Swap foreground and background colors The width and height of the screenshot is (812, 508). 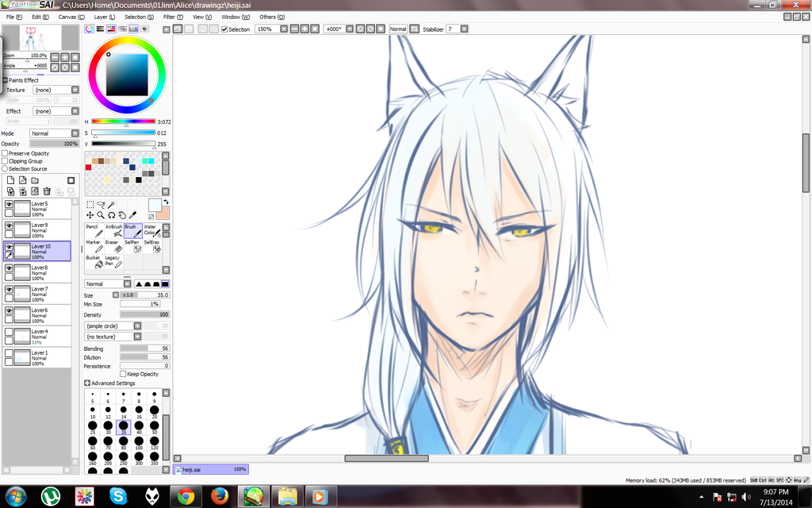click(167, 202)
